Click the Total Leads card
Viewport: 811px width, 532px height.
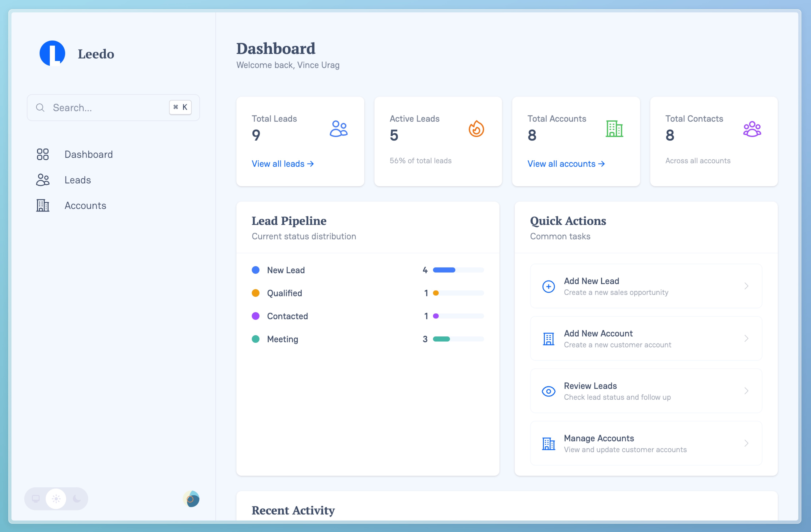click(300, 142)
